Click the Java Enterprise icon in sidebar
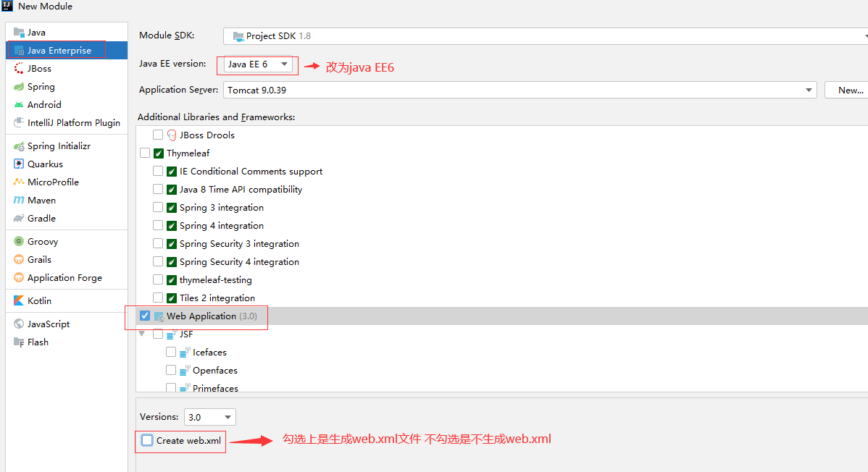 [19, 51]
